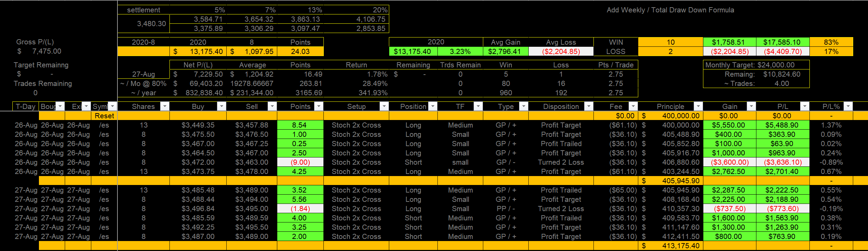
Task: Select the Avg Loss value ($2,204.85)
Action: [561, 52]
